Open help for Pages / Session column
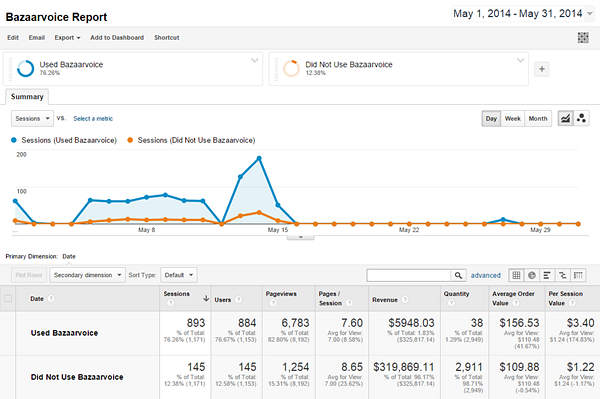 pyautogui.click(x=349, y=303)
